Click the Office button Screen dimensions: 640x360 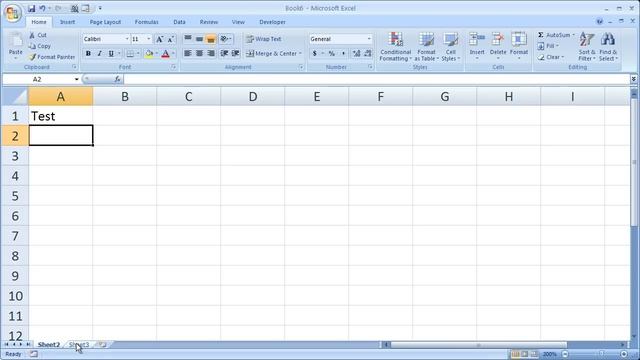[13, 13]
